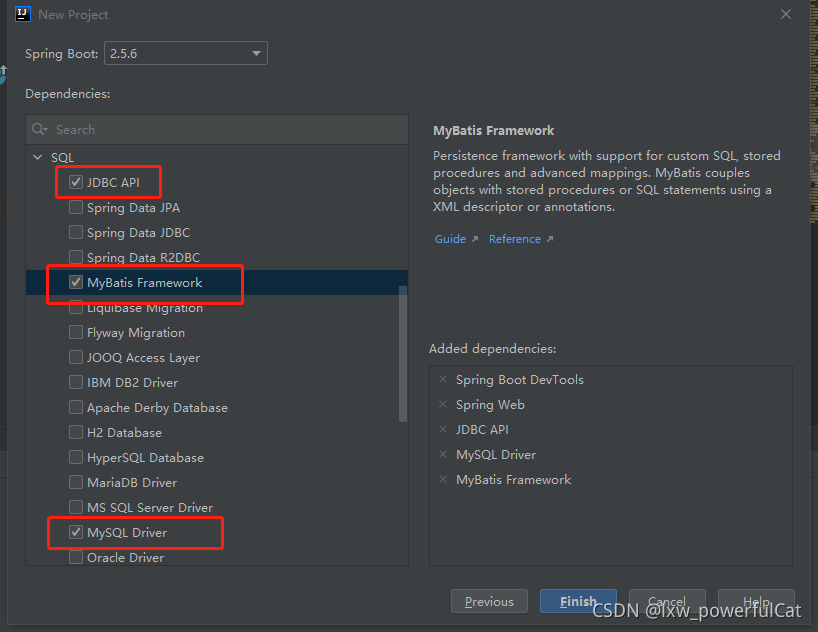Collapse the SQL category in dependencies tree
Image resolution: width=818 pixels, height=632 pixels.
click(38, 157)
